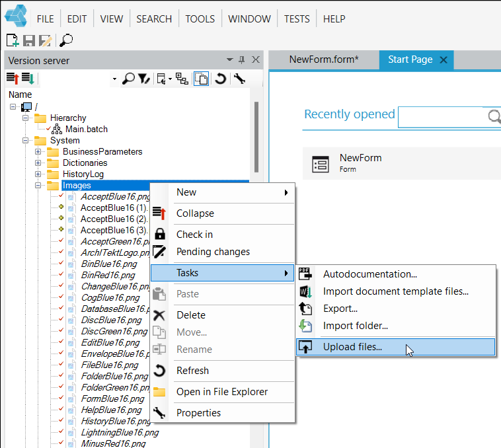The width and height of the screenshot is (501, 448).
Task: Collapse the System folder
Action: point(26,141)
